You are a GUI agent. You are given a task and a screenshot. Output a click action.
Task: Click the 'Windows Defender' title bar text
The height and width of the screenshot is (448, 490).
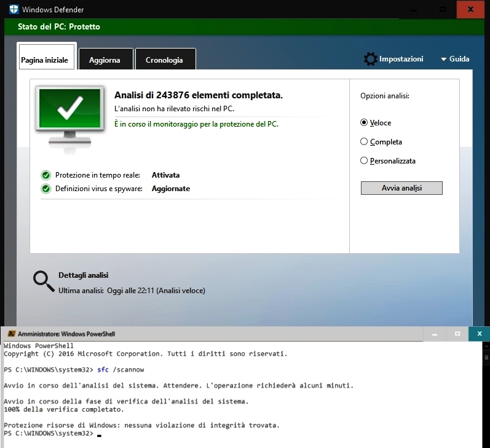(53, 10)
